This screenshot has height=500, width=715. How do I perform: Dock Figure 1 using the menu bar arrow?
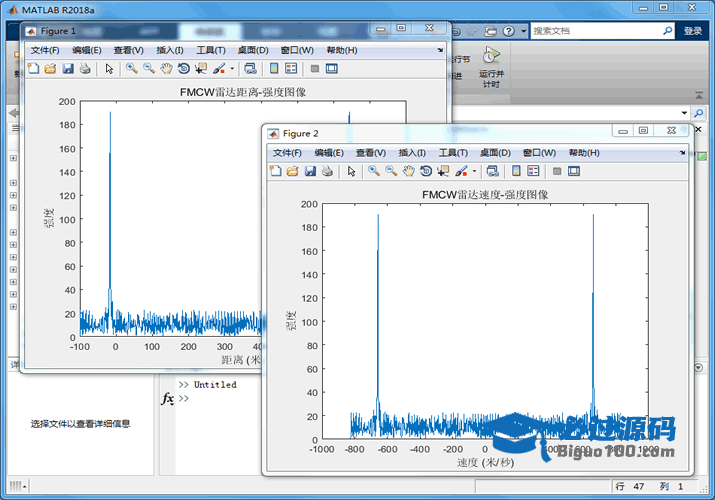click(x=440, y=50)
